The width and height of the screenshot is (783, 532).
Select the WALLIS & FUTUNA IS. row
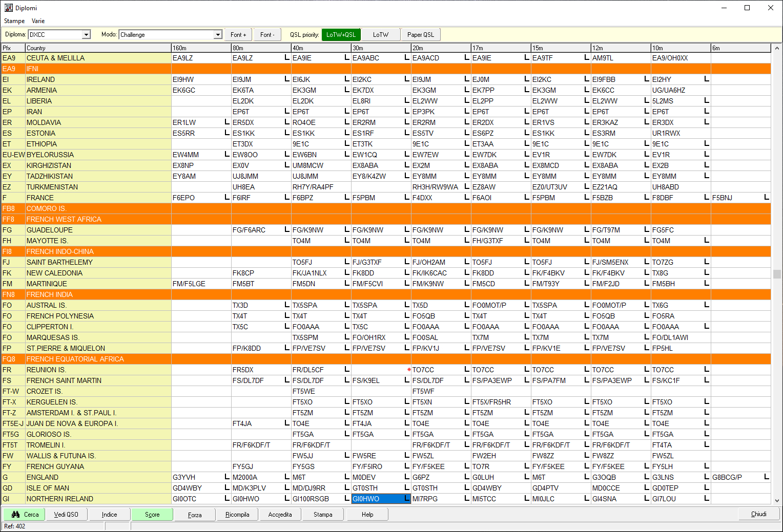pos(386,456)
